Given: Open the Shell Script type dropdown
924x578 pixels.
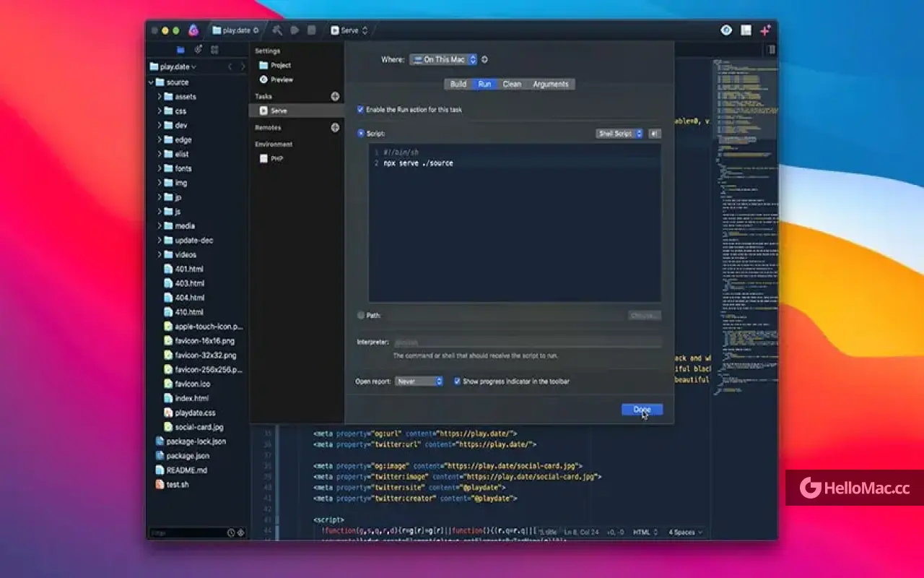Looking at the screenshot, I should [x=619, y=134].
